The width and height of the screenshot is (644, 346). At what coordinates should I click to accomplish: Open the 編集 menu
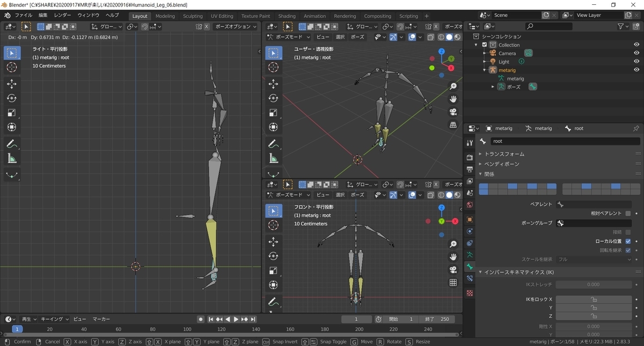[43, 16]
